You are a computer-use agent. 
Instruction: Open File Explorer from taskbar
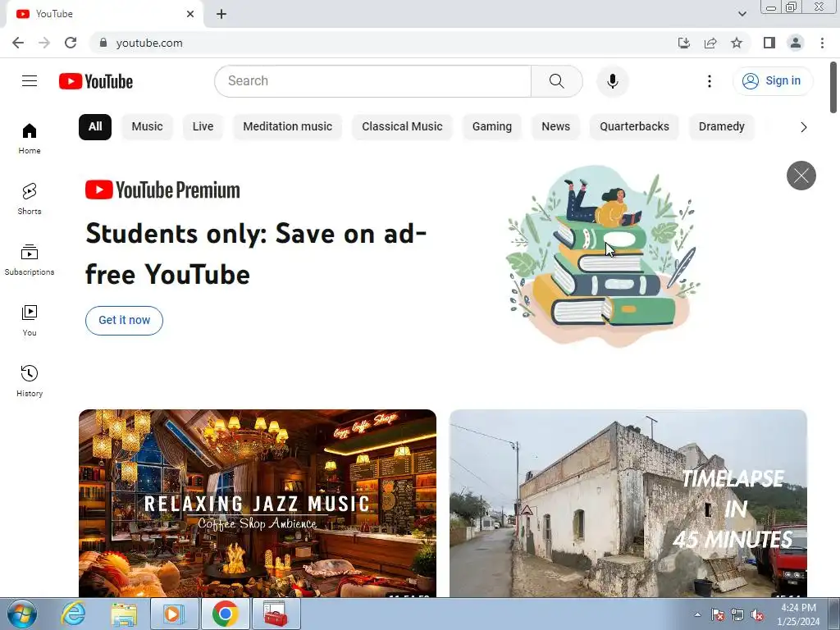click(124, 614)
